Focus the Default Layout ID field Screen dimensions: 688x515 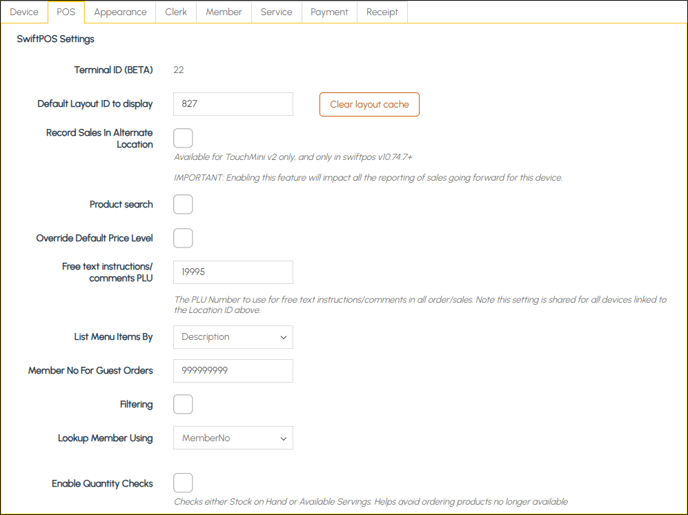coord(233,104)
